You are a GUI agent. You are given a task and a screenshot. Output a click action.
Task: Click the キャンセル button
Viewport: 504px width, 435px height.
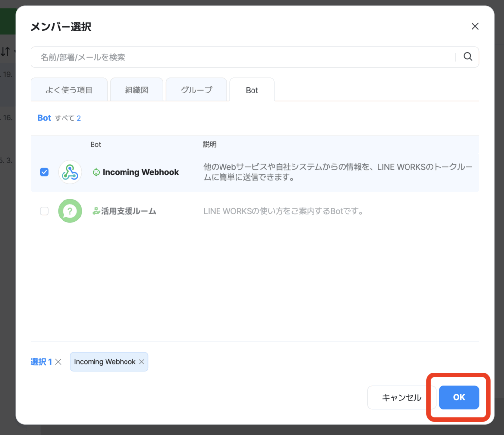[x=402, y=398]
